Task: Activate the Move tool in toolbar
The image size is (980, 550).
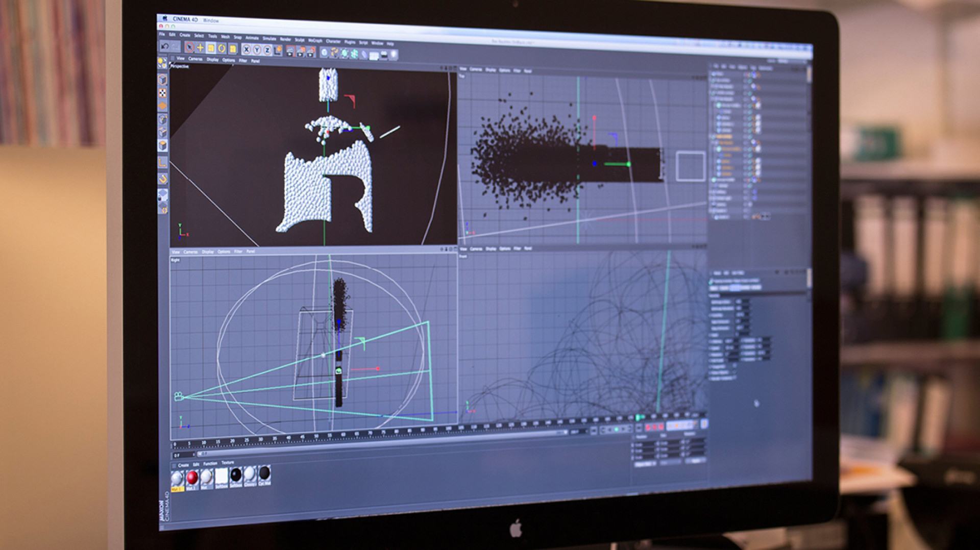Action: point(200,47)
